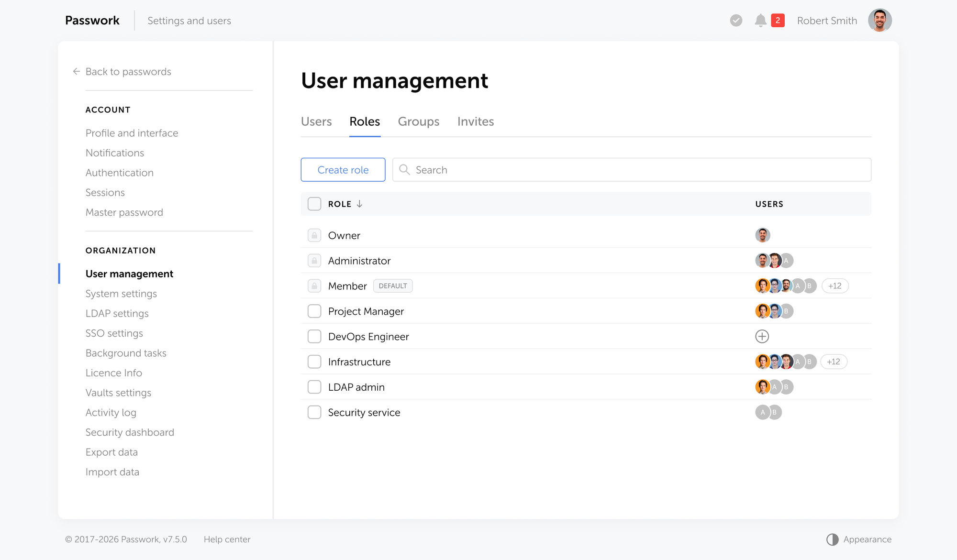
Task: Switch to the Groups tab
Action: 418,121
